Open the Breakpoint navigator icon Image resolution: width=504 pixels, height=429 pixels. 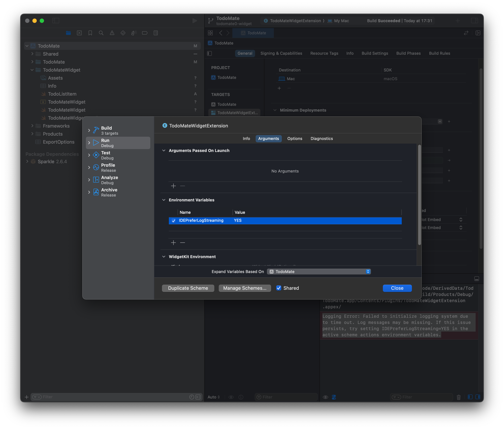(145, 33)
